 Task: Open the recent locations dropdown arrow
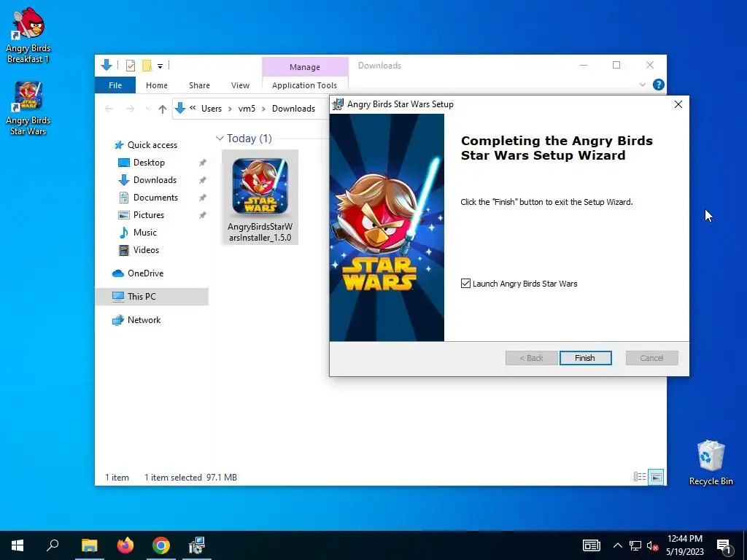coord(147,109)
